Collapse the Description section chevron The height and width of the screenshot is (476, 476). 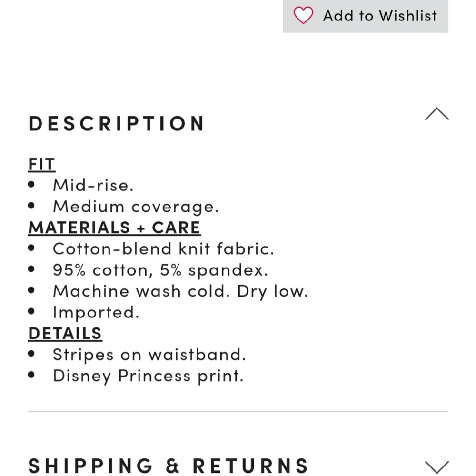[436, 114]
